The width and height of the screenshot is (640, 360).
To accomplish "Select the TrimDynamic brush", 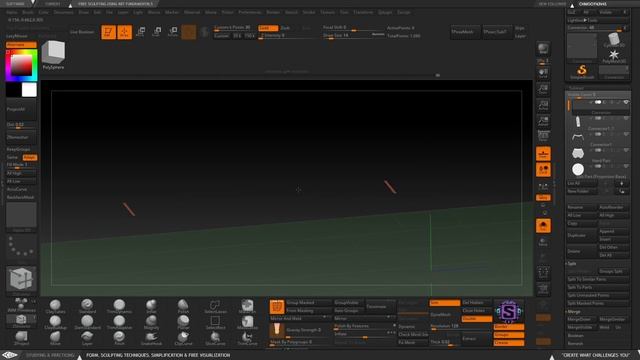I will pos(119,306).
